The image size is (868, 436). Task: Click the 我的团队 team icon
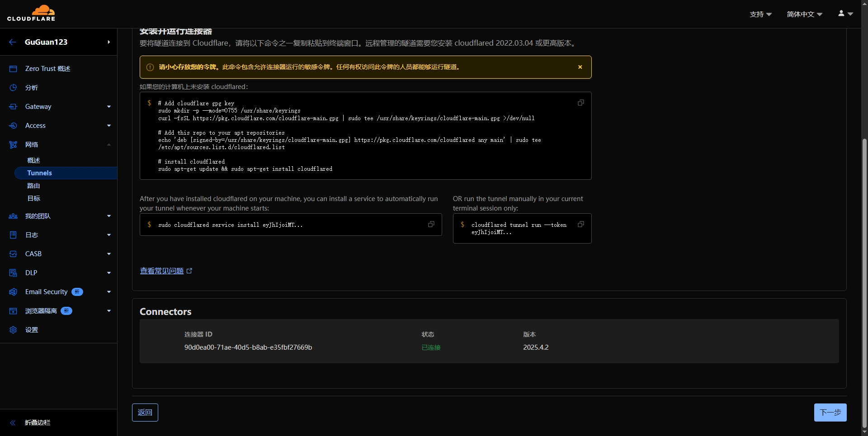[x=13, y=216]
